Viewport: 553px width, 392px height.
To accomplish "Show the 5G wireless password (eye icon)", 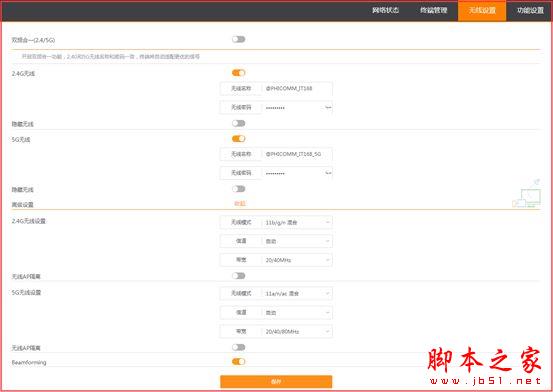I will point(328,173).
